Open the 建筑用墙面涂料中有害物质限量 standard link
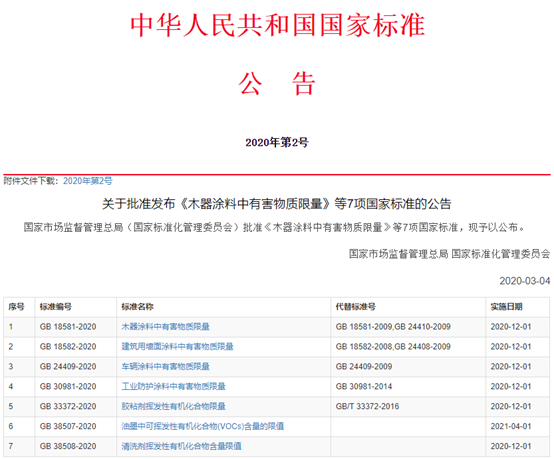This screenshot has height=459, width=554. (x=177, y=347)
